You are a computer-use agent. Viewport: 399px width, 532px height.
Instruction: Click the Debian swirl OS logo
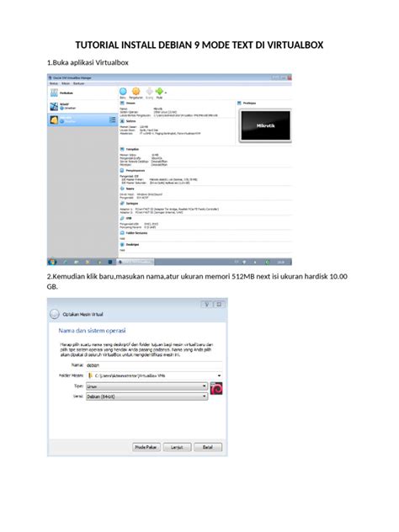[x=216, y=389]
